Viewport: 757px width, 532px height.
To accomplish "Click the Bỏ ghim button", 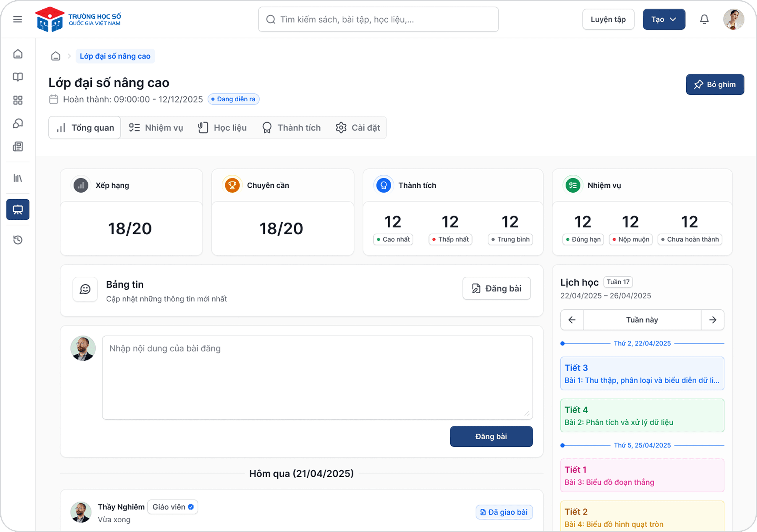I will [x=715, y=85].
